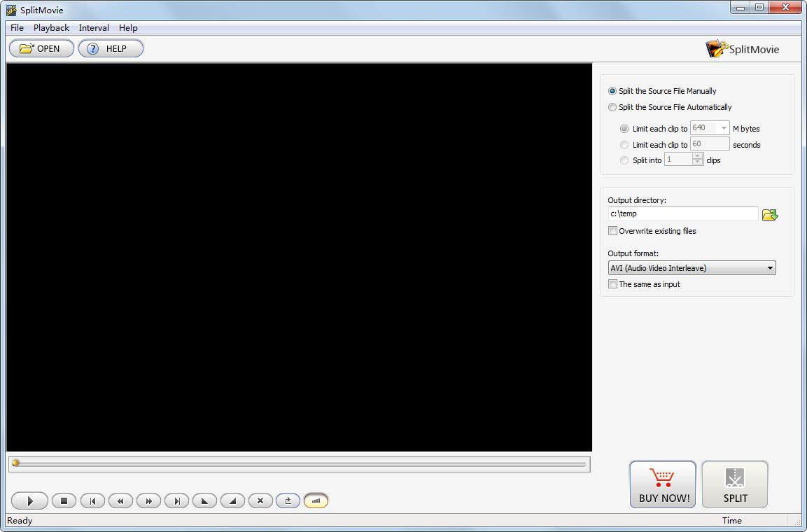
Task: Start playback with the Play button
Action: coord(30,500)
